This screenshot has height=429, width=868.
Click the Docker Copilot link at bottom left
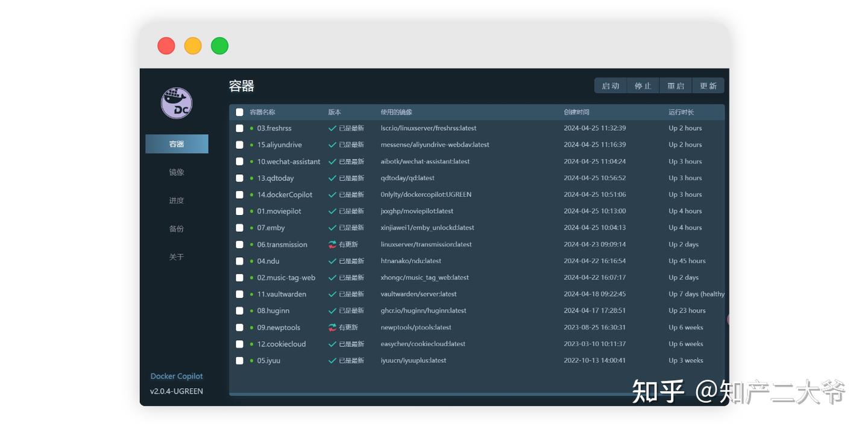click(x=176, y=375)
